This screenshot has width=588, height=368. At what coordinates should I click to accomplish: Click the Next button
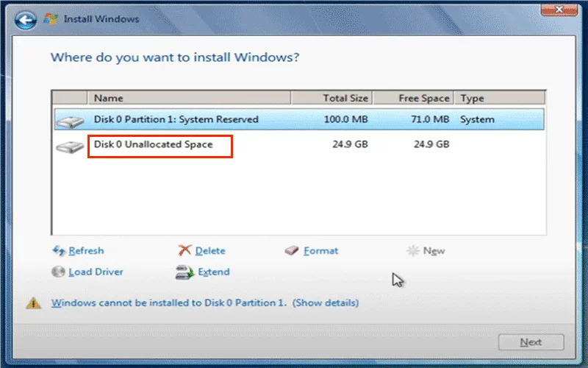531,342
